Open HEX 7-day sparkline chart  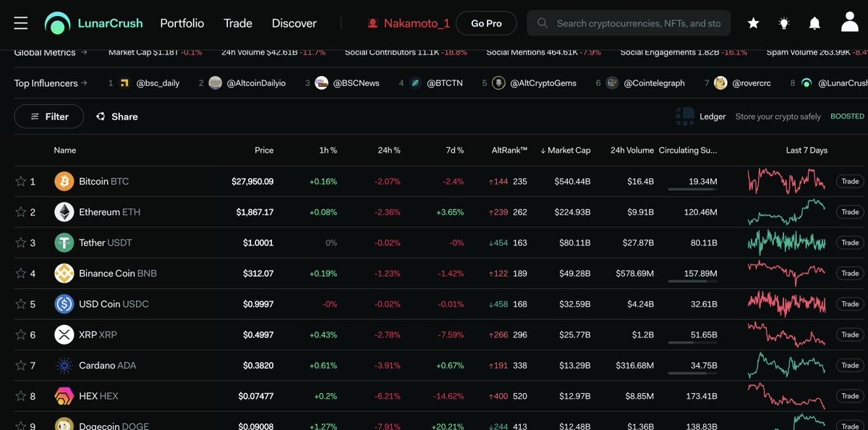[786, 396]
